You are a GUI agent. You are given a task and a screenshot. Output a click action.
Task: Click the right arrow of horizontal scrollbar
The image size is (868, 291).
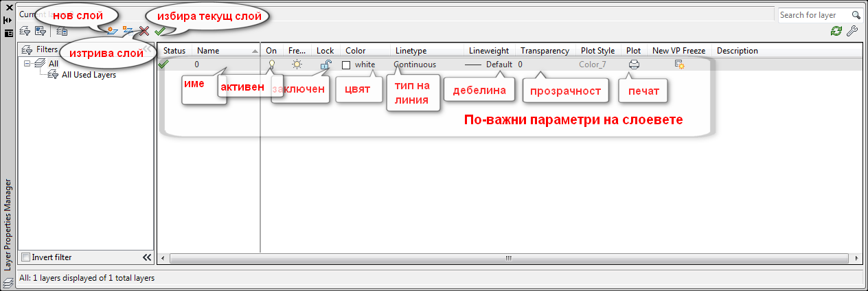[856, 258]
